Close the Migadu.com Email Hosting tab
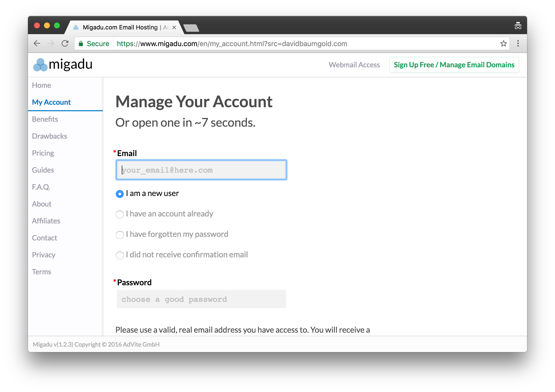This screenshot has height=392, width=555. [x=174, y=27]
